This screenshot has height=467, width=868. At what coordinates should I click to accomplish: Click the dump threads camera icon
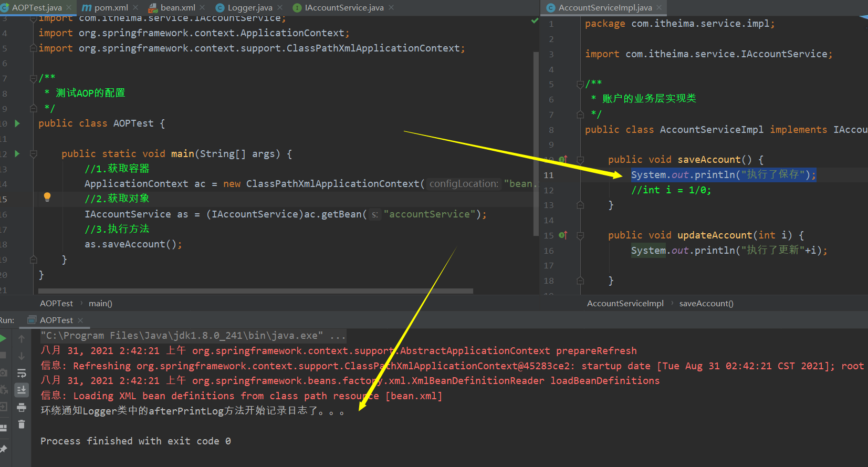click(x=3, y=372)
